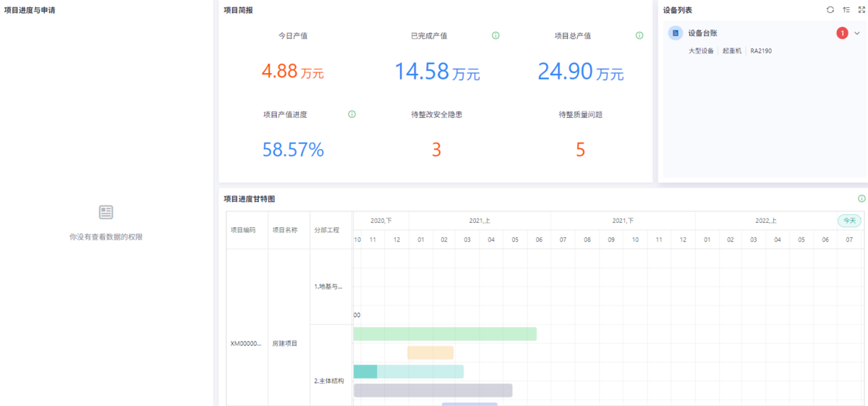This screenshot has height=406, width=868.
Task: Click the 分部工程 column header
Action: pos(327,230)
